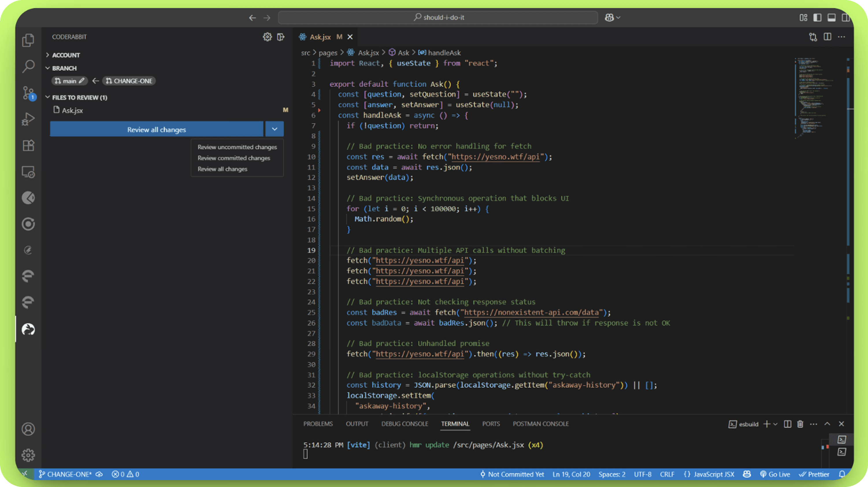Open the Source Control view icon

pos(28,93)
